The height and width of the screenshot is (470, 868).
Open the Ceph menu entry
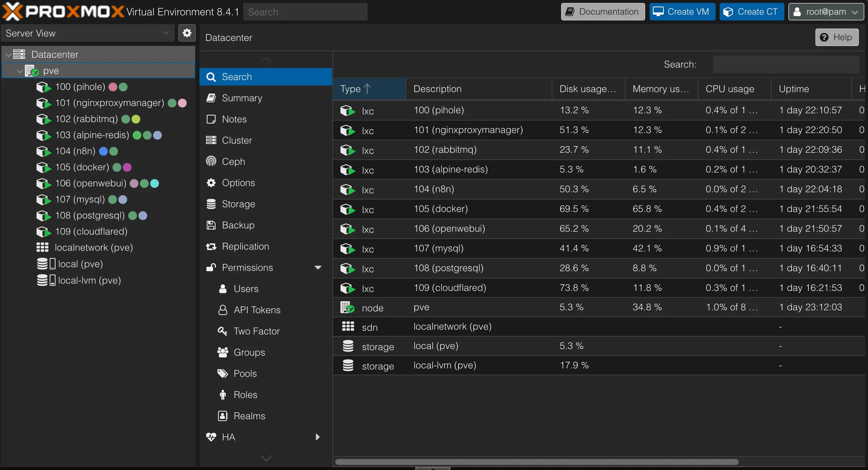(x=233, y=162)
